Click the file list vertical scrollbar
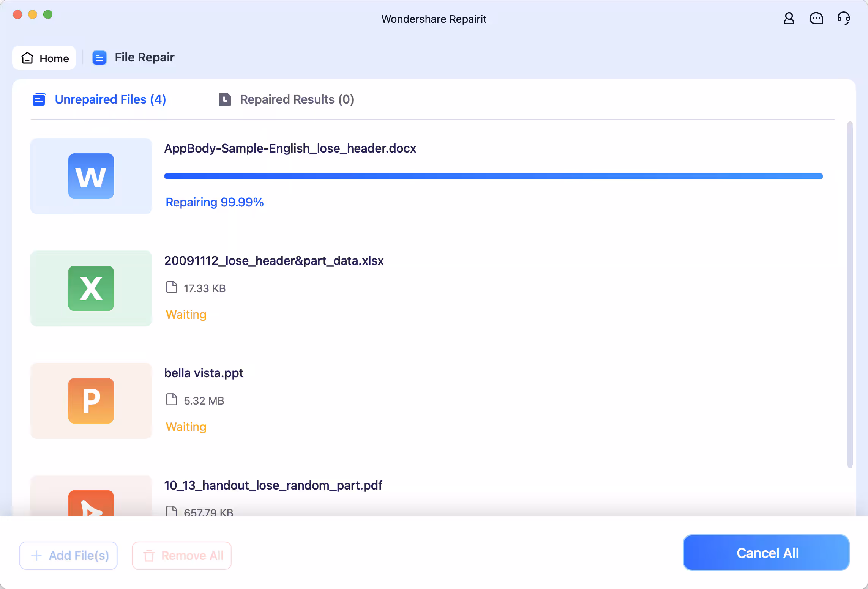 pyautogui.click(x=850, y=295)
